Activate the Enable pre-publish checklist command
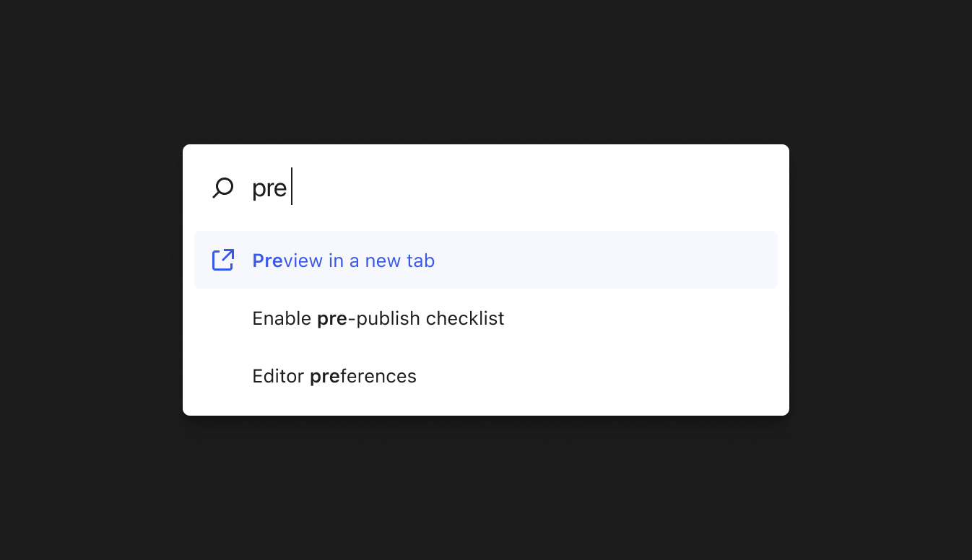Screen dimensions: 972x560 click(x=378, y=318)
